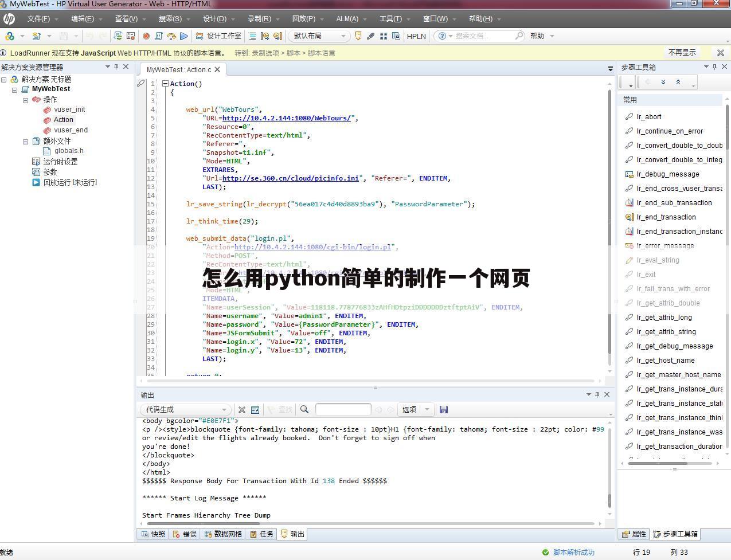This screenshot has width=731, height=560.
Task: Click the add solution icon at toolbar start
Action: (9, 36)
